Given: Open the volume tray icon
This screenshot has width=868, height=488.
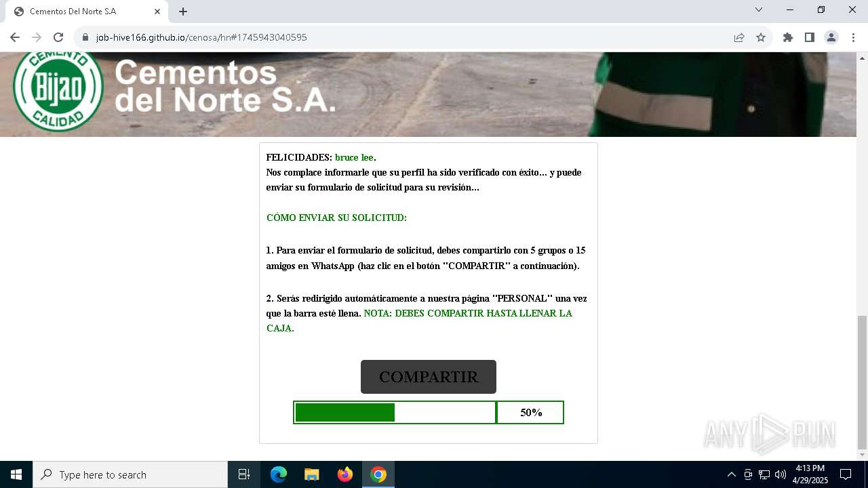Looking at the screenshot, I should (x=781, y=474).
